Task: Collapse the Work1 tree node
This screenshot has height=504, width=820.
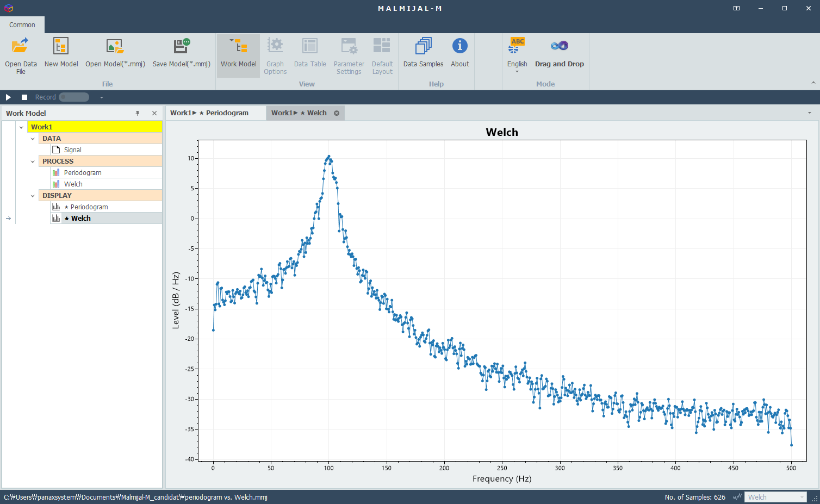Action: tap(21, 126)
